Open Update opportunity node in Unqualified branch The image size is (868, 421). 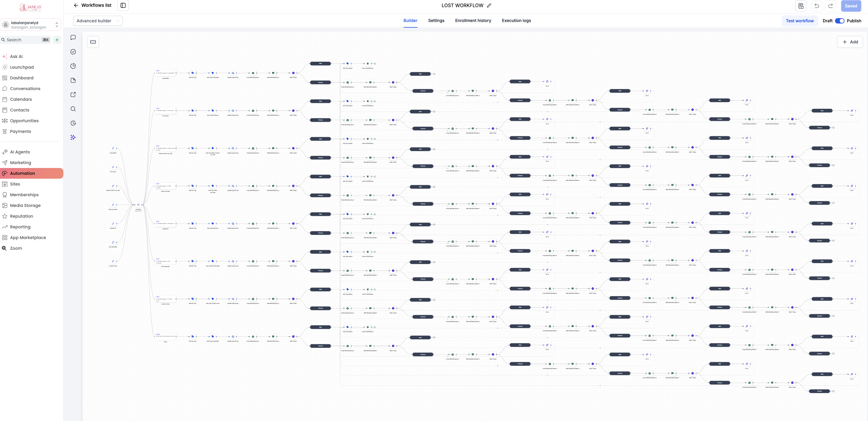click(233, 73)
